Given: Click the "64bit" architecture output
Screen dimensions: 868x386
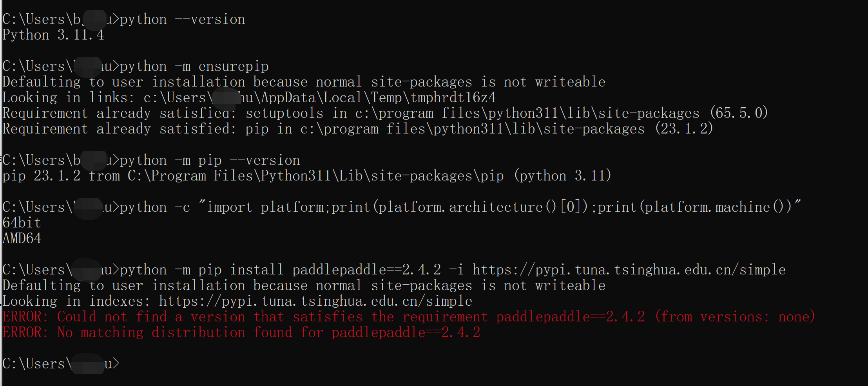Looking at the screenshot, I should [22, 223].
